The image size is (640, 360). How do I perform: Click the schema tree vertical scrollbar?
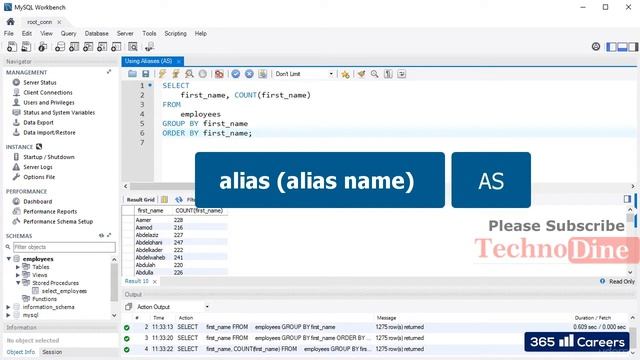pyautogui.click(x=114, y=282)
